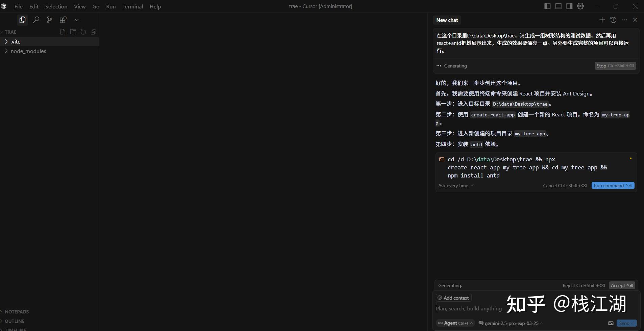Expand additional views chevron in sidebar
Viewport: 644px width, 331px height.
coord(77,20)
